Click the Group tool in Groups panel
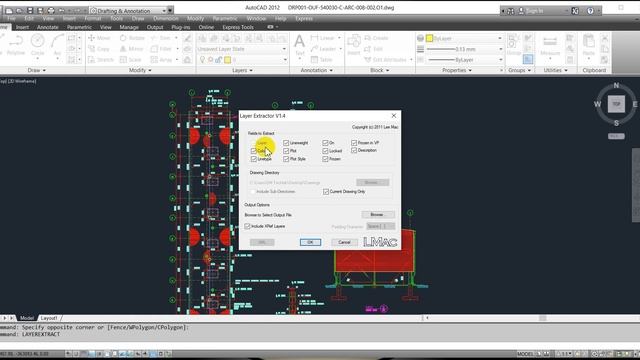The image size is (640, 360). coord(513,45)
